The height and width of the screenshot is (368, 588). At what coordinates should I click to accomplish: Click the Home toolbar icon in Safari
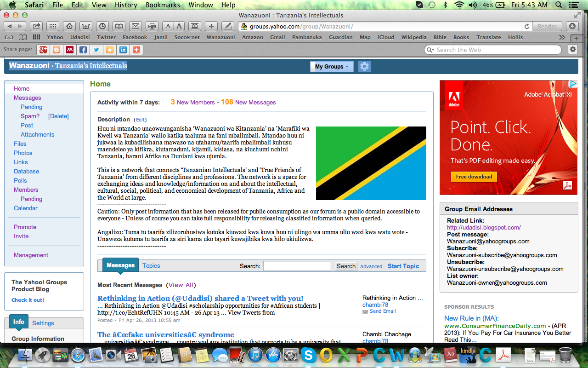pyautogui.click(x=69, y=26)
